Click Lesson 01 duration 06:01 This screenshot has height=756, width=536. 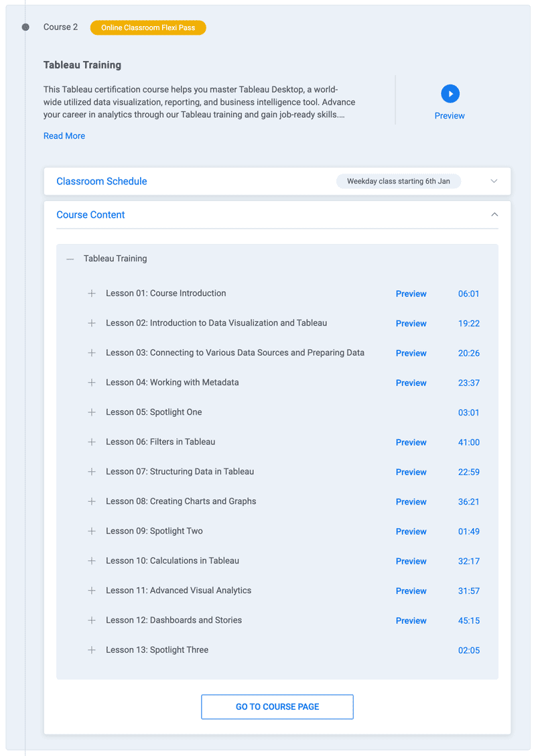(x=468, y=294)
